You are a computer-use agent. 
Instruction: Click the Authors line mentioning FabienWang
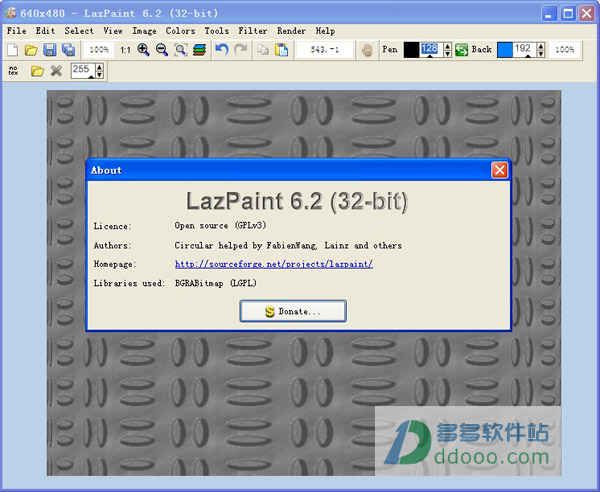tap(288, 245)
